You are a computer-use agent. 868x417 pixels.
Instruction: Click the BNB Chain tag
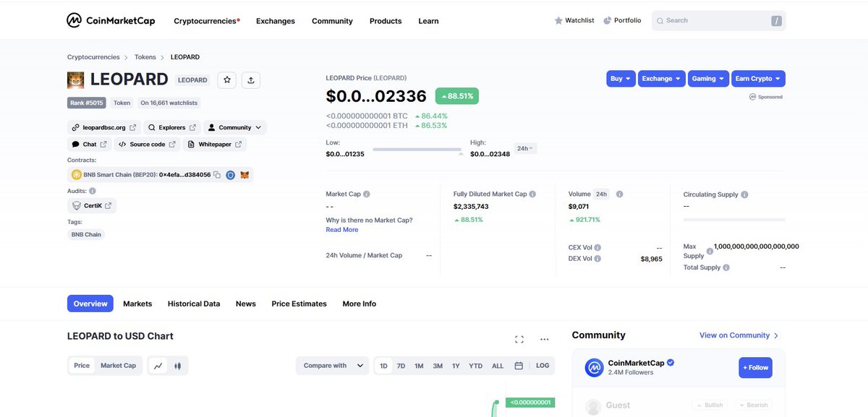[86, 235]
